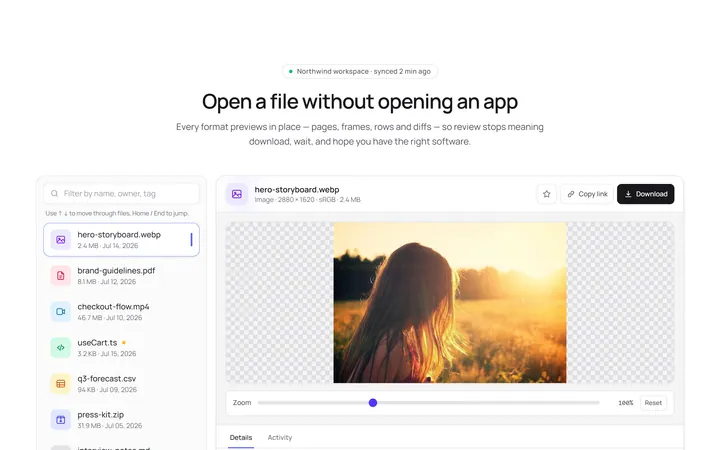This screenshot has height=450, width=720.
Task: Star the hero-storyboard.webp file
Action: point(546,194)
